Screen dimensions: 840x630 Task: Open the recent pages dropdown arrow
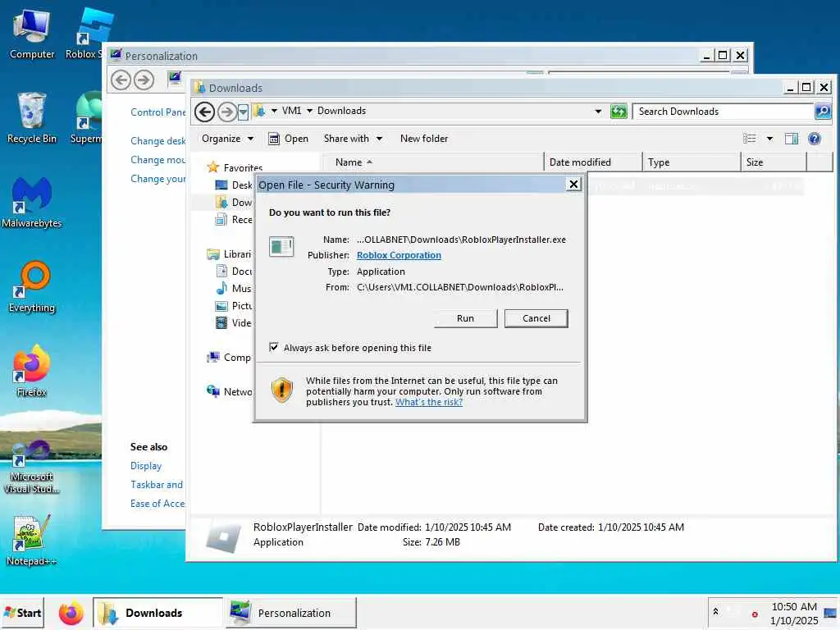pyautogui.click(x=243, y=112)
